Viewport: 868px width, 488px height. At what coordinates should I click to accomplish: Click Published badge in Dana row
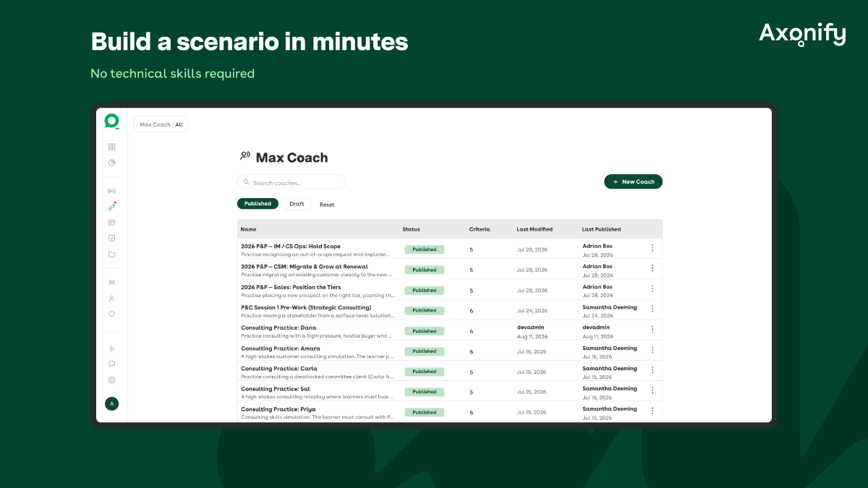[x=425, y=330]
